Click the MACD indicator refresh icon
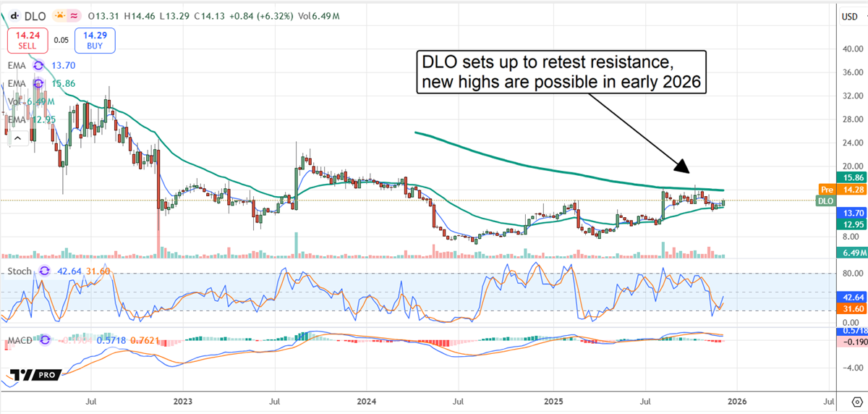The width and height of the screenshot is (868, 414). (45, 339)
